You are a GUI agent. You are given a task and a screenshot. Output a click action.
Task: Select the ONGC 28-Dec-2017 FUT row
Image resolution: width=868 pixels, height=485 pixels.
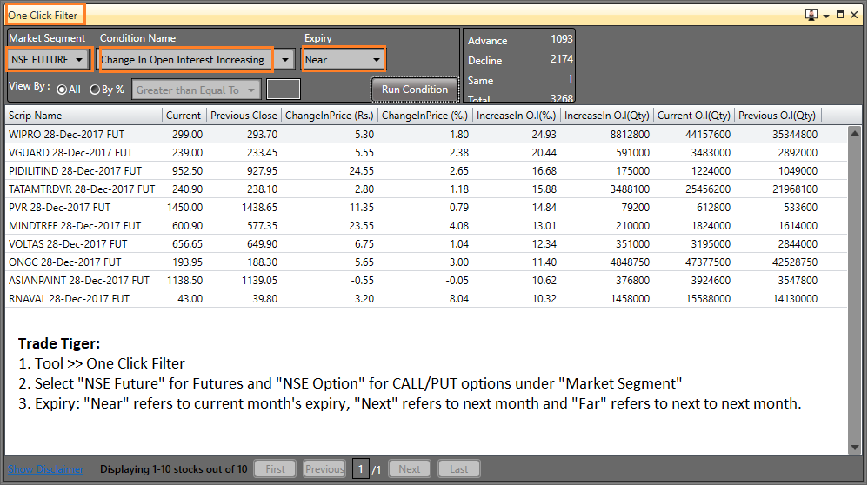click(426, 262)
